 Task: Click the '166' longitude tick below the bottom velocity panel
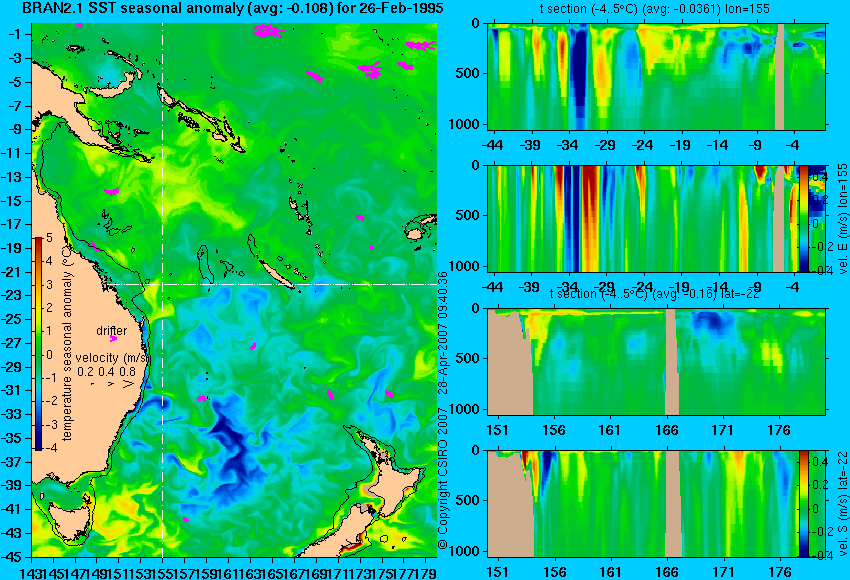(666, 571)
